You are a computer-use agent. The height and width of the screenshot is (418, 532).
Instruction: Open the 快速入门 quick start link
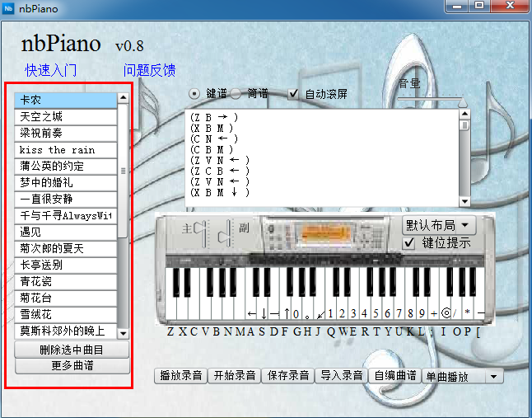[51, 70]
